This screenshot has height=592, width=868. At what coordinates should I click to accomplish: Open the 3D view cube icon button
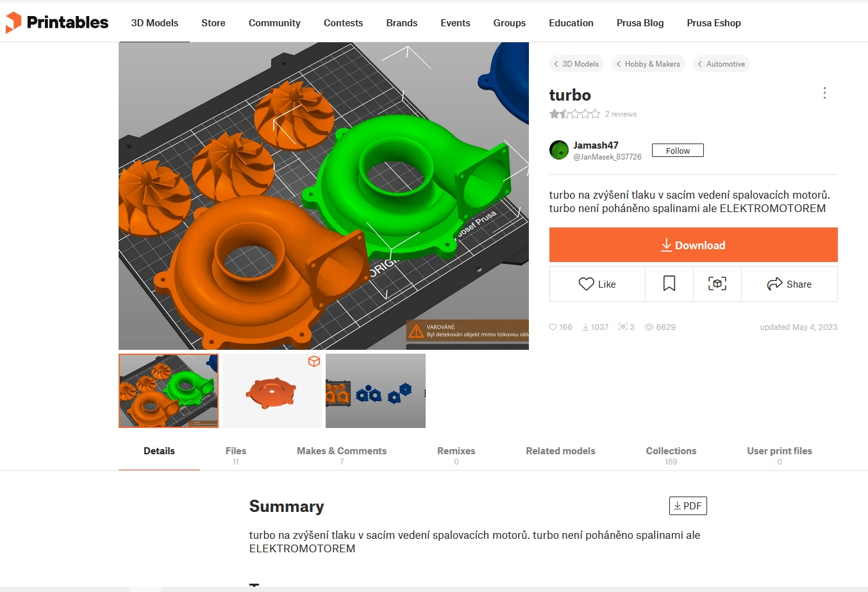click(x=717, y=284)
